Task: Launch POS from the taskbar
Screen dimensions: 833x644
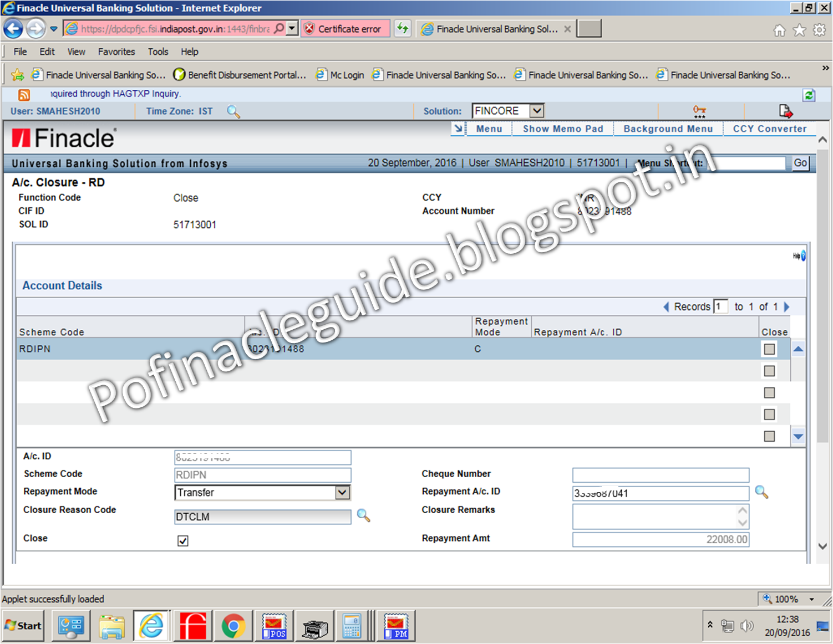Action: (273, 625)
